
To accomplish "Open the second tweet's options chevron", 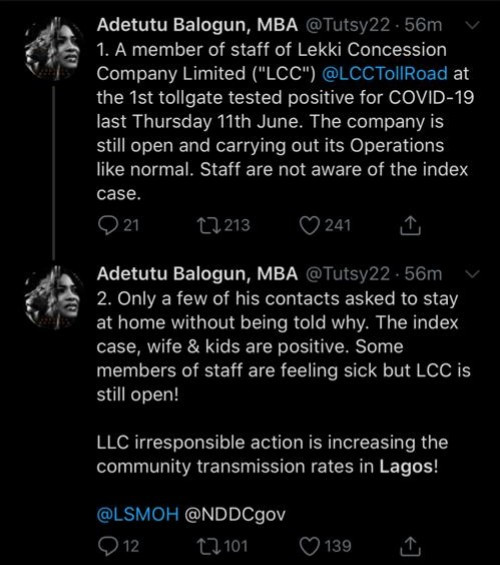I will tap(472, 274).
